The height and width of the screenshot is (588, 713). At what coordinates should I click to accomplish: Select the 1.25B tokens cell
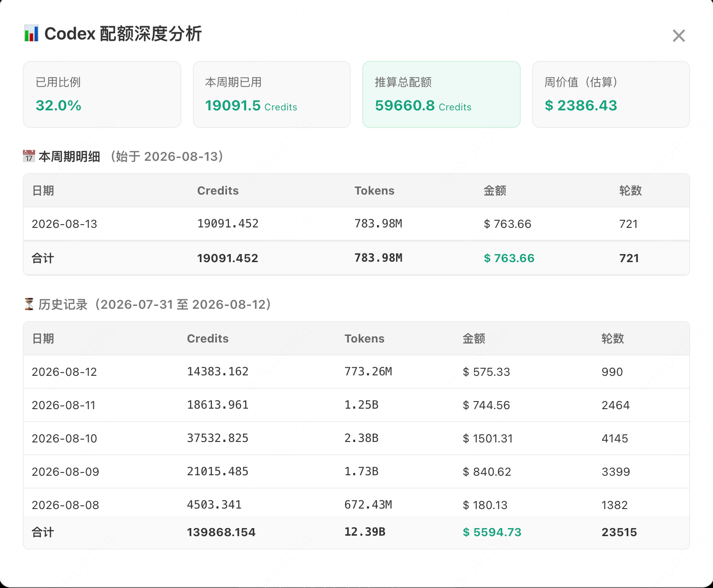[362, 405]
